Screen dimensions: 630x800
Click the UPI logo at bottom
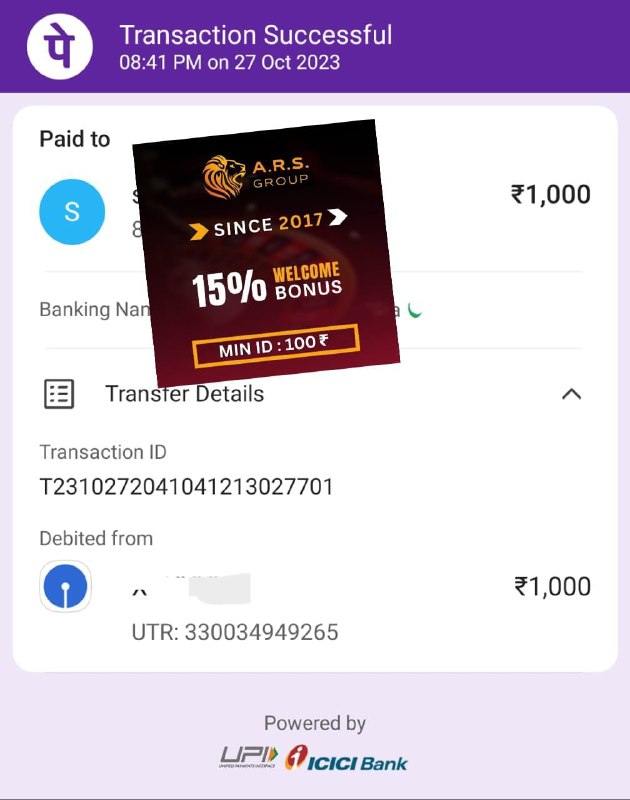point(249,757)
